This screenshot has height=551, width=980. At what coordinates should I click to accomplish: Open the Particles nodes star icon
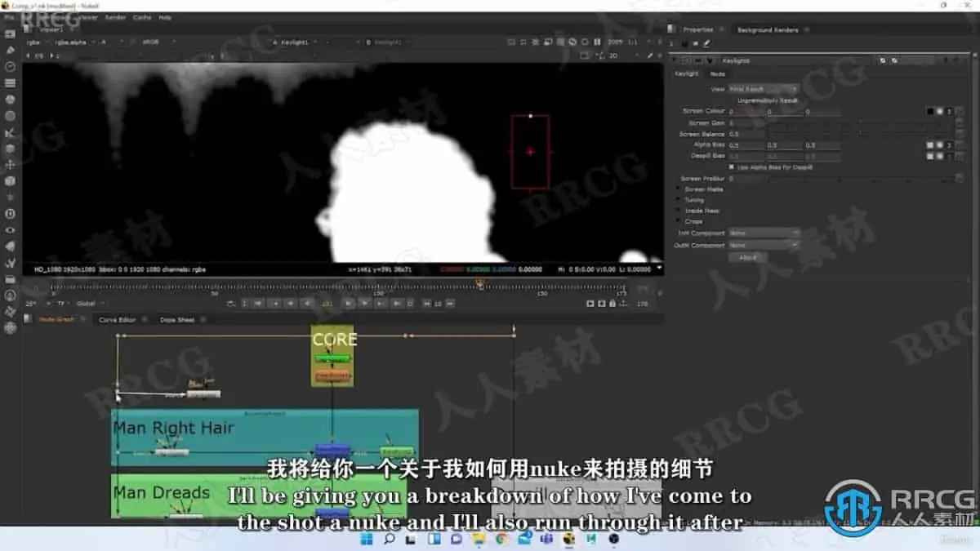point(11,198)
